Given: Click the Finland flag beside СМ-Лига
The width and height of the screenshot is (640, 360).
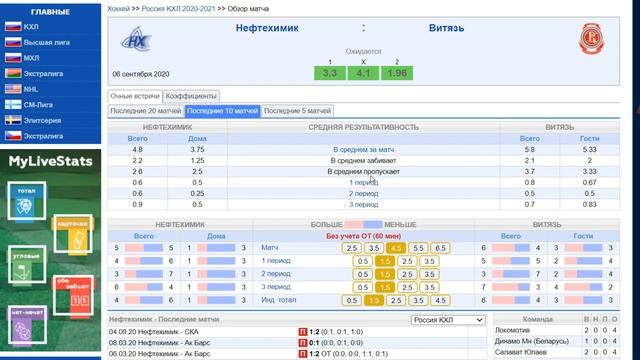Looking at the screenshot, I should (x=13, y=104).
